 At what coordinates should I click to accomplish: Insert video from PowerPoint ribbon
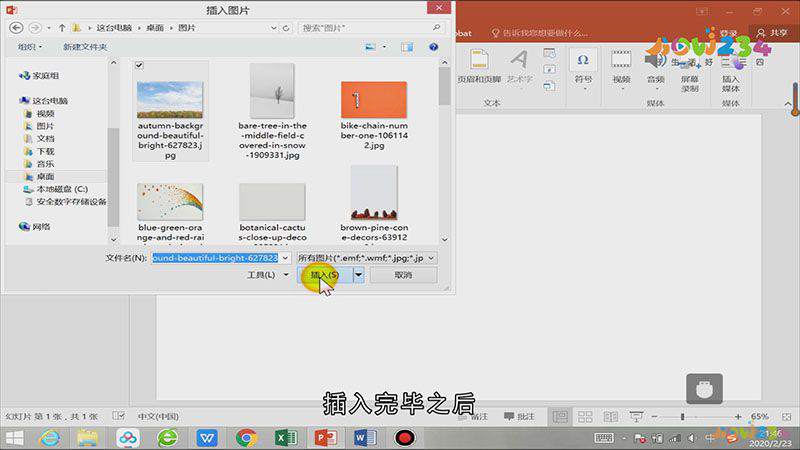point(621,69)
